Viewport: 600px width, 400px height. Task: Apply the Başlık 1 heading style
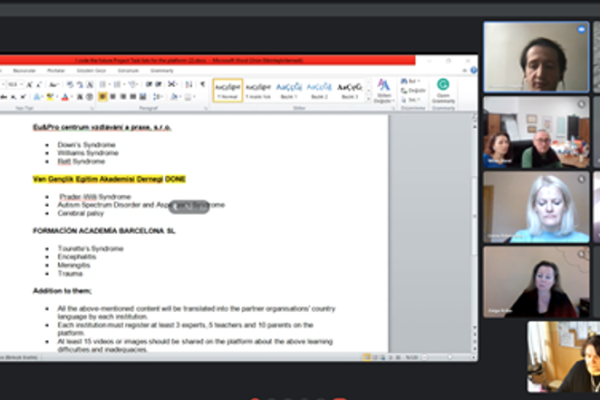290,90
